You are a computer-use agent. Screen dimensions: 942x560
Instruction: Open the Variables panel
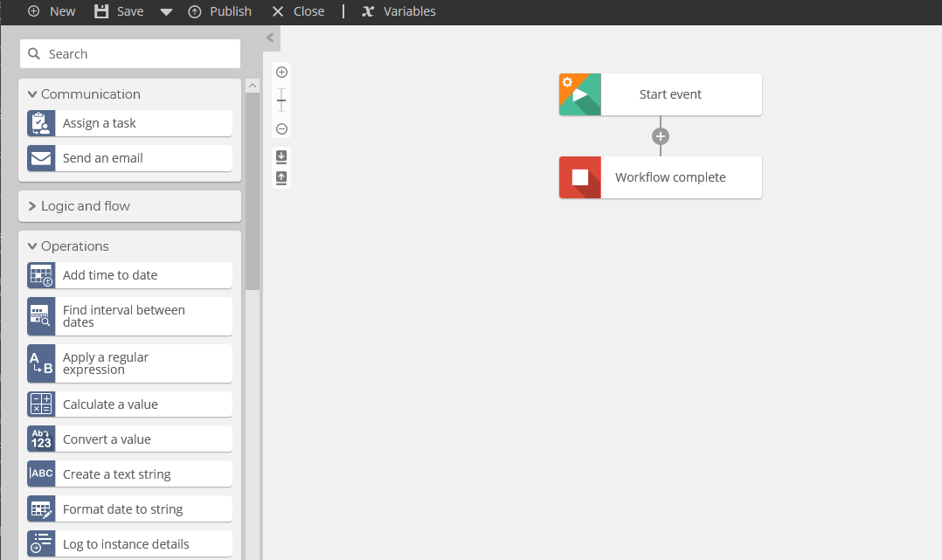[398, 11]
